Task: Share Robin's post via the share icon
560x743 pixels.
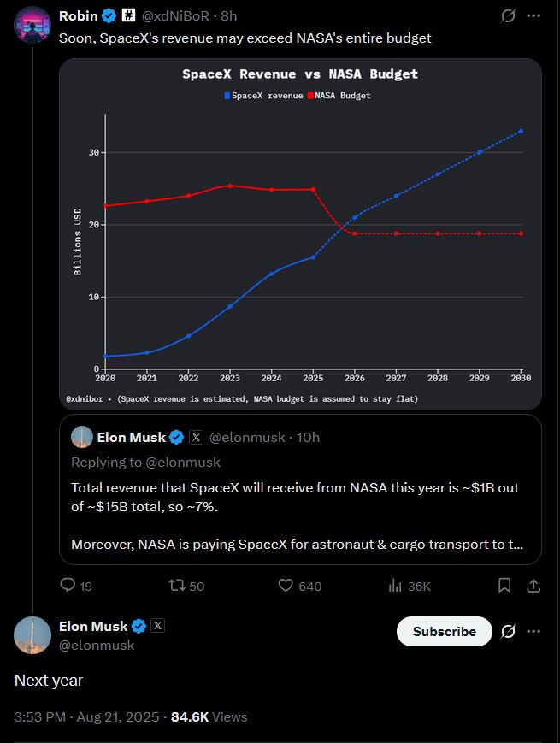Action: tap(533, 586)
